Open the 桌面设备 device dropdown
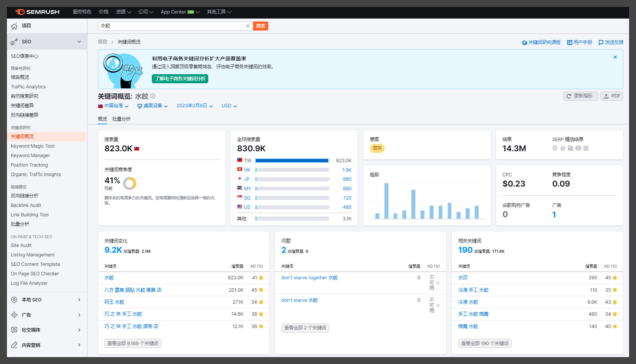The width and height of the screenshot is (636, 364). click(x=153, y=106)
